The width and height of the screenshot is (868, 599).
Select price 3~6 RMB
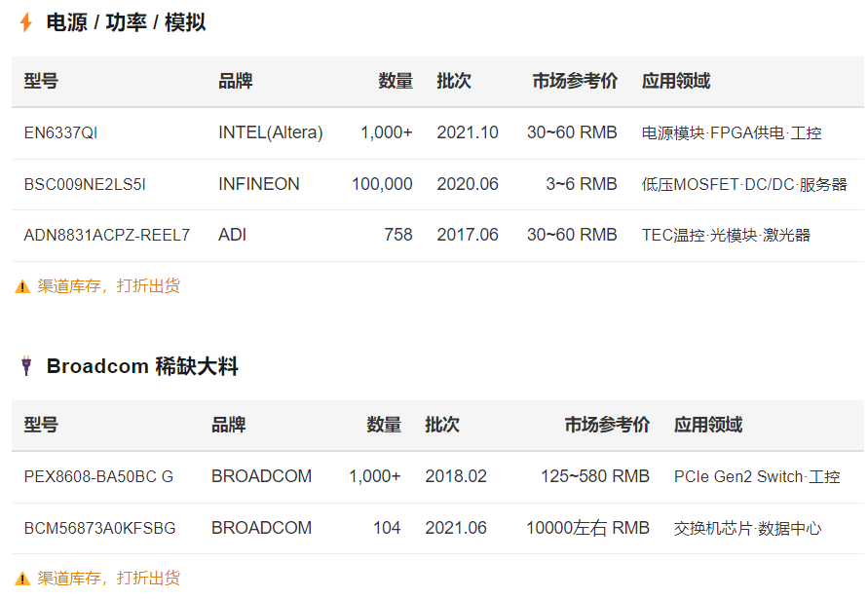click(582, 184)
